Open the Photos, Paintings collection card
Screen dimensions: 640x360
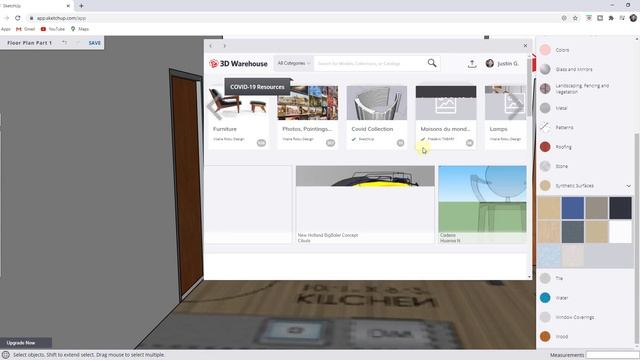[307, 117]
